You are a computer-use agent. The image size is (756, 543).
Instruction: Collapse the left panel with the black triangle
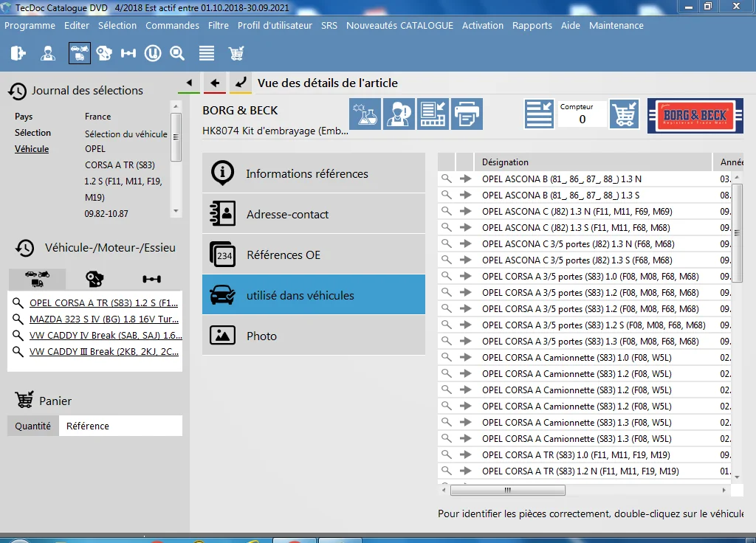point(189,83)
